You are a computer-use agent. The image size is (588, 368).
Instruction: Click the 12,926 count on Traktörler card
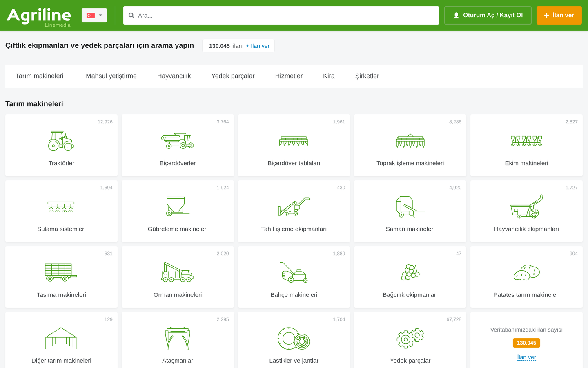point(105,122)
